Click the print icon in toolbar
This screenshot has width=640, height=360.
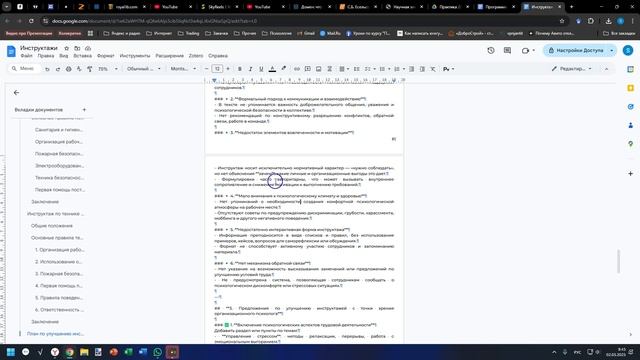click(69, 69)
